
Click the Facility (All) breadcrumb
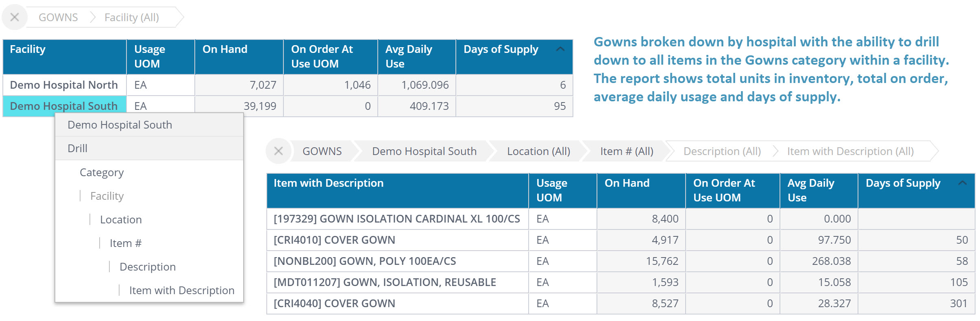pos(131,17)
